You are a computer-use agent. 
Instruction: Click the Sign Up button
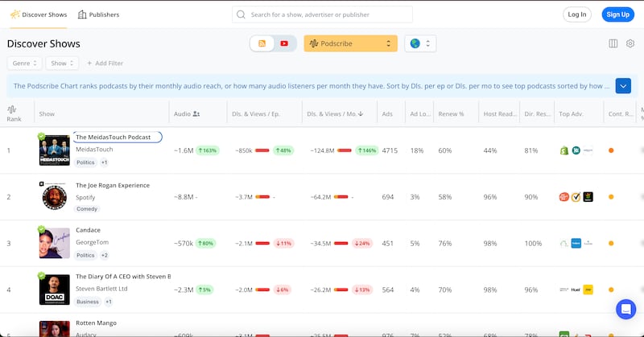(617, 14)
